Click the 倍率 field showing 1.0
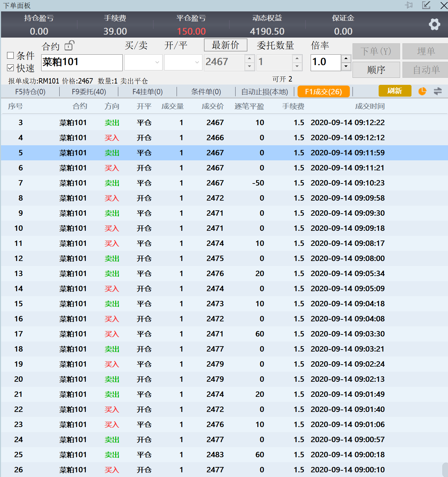The height and width of the screenshot is (477, 448). 326,62
